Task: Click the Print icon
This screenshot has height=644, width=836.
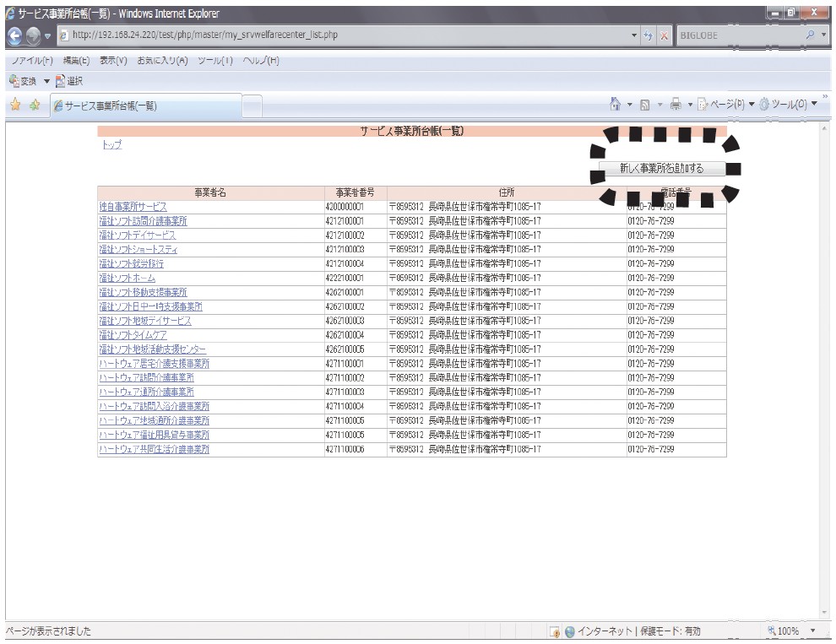Action: coord(676,105)
